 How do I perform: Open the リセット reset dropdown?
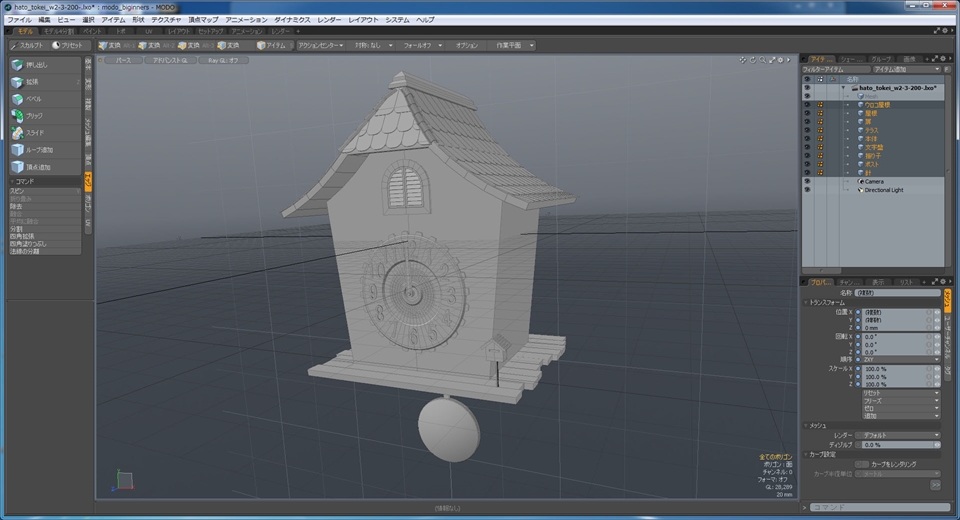coord(900,393)
